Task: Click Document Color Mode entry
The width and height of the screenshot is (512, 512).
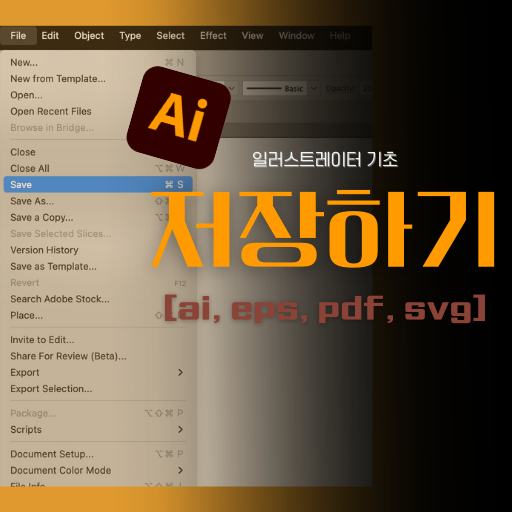Action: tap(98, 470)
